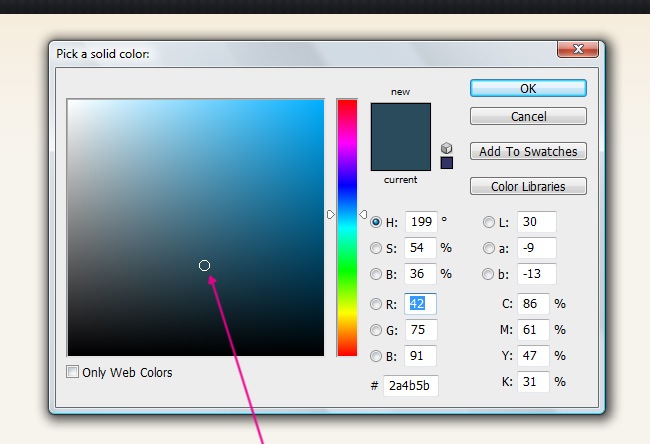The image size is (650, 444).
Task: Select the G green radio button
Action: 376,330
